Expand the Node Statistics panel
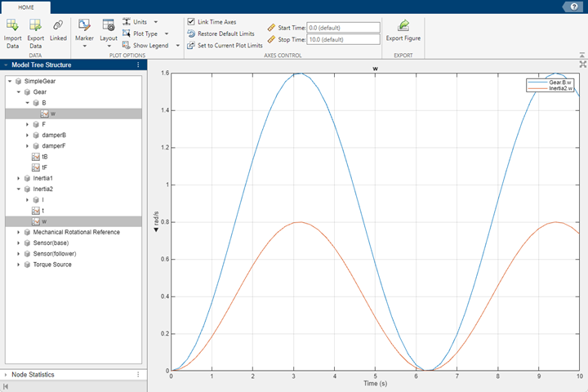 (x=7, y=374)
